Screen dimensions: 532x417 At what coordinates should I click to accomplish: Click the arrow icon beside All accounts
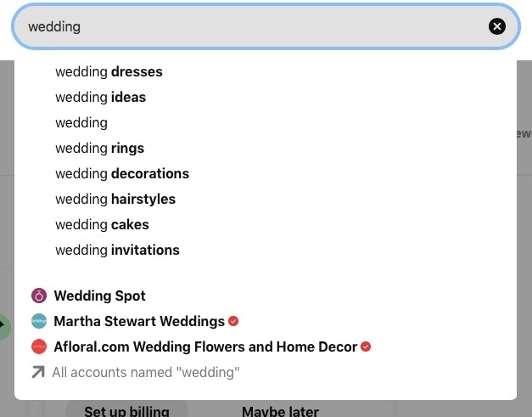pos(38,372)
